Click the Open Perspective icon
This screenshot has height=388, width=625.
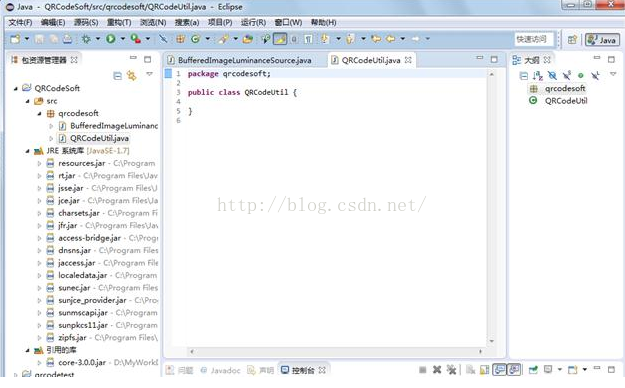[x=572, y=39]
